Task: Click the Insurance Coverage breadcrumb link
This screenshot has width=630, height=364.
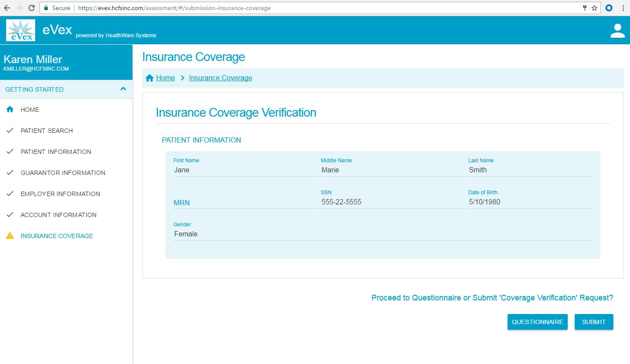Action: (220, 78)
